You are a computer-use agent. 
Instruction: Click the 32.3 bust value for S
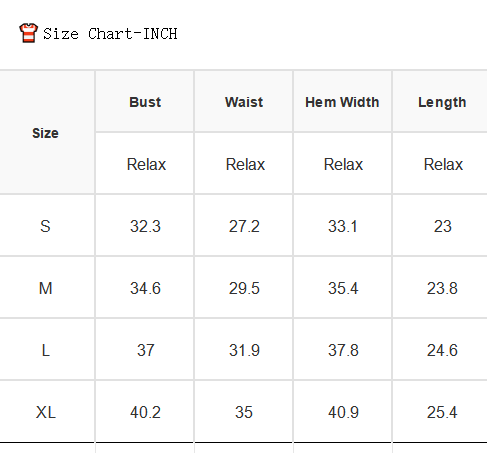tap(145, 226)
